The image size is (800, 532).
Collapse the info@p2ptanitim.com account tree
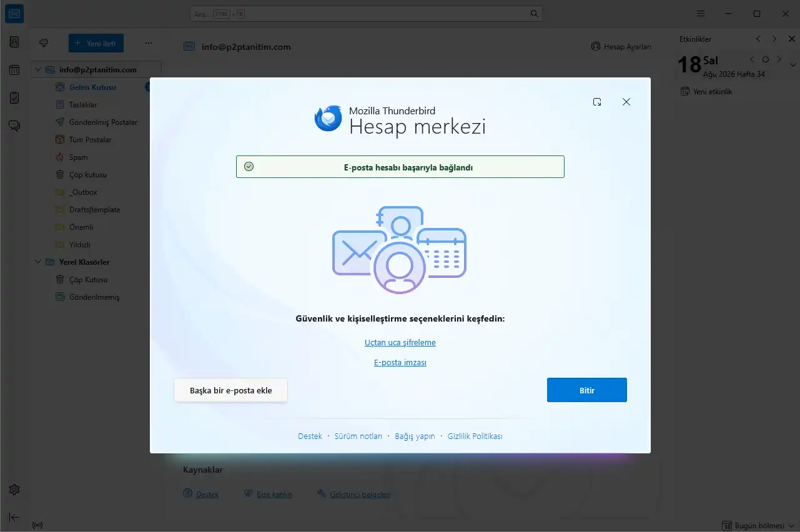38,70
